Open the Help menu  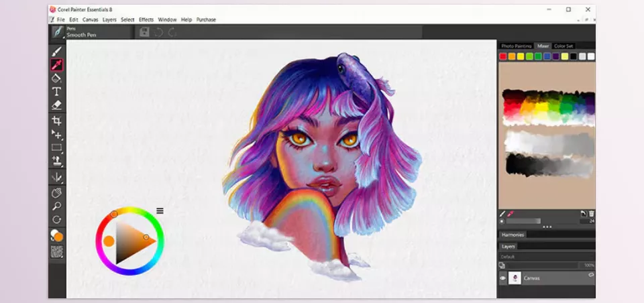pyautogui.click(x=186, y=19)
